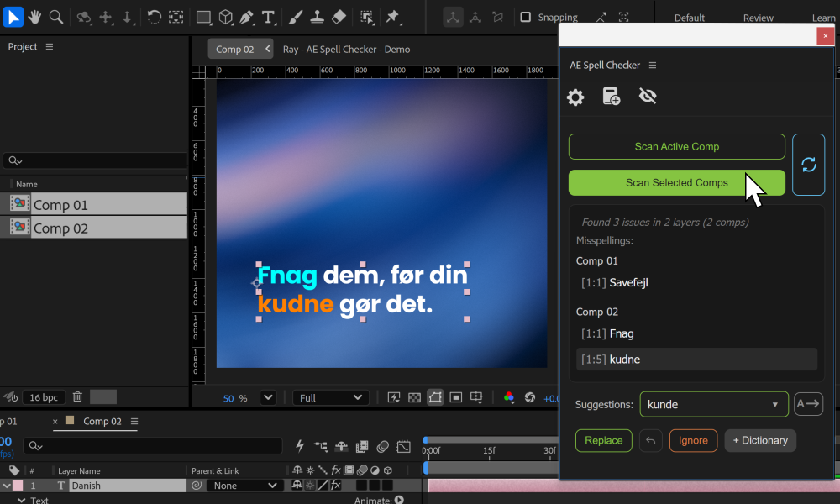Select the Rotation tool

tap(154, 17)
